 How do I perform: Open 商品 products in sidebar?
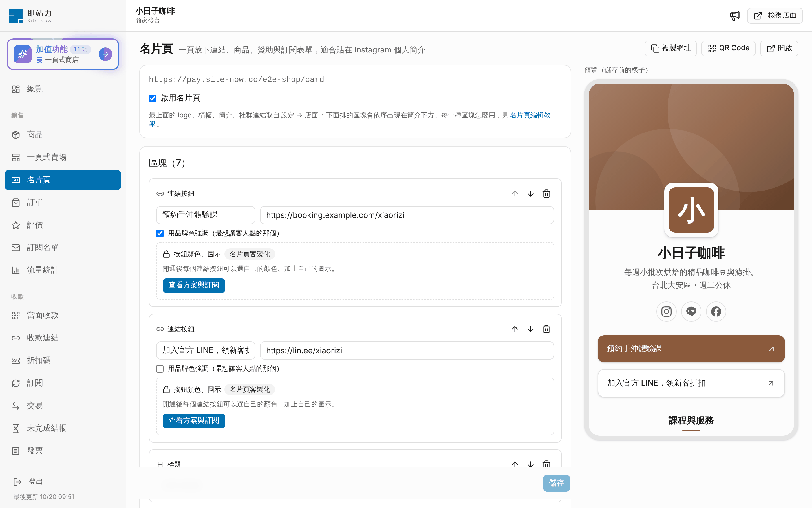(x=63, y=135)
